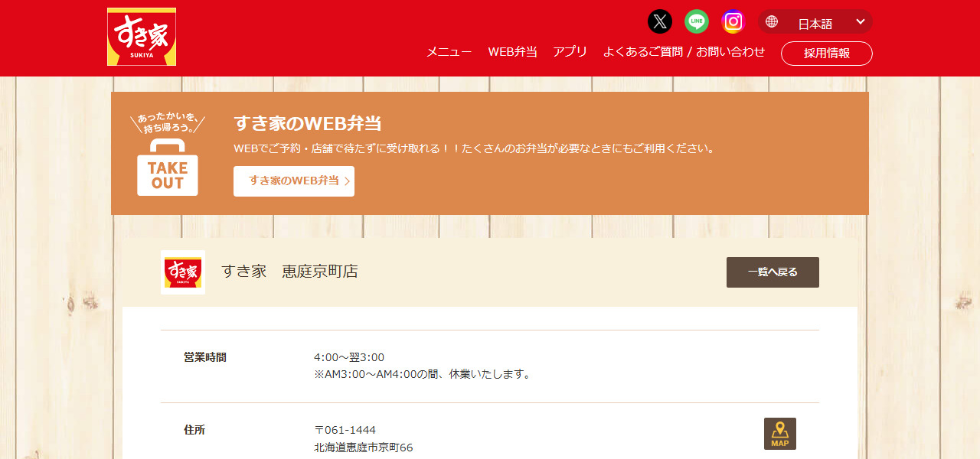The height and width of the screenshot is (459, 980).
Task: Click the すき家のWEB弁当 banner heading
Action: tap(308, 123)
